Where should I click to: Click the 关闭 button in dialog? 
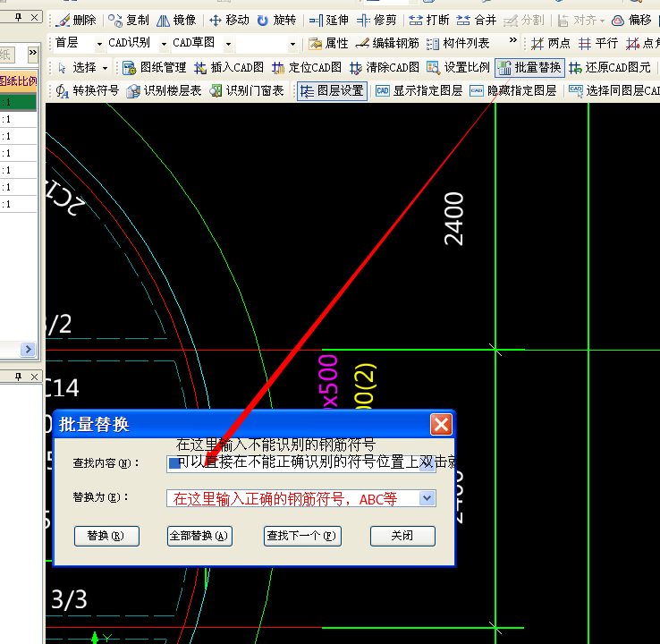tap(402, 536)
